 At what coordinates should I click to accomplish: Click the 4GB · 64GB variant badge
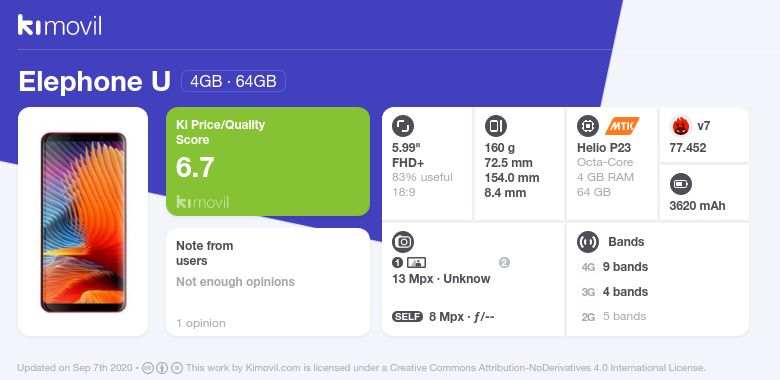click(x=233, y=81)
